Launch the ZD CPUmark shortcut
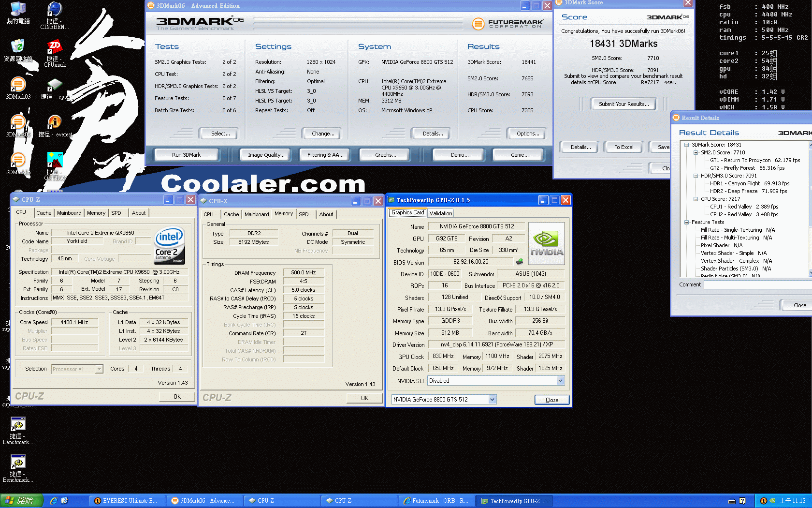This screenshot has height=508, width=812. (55, 54)
